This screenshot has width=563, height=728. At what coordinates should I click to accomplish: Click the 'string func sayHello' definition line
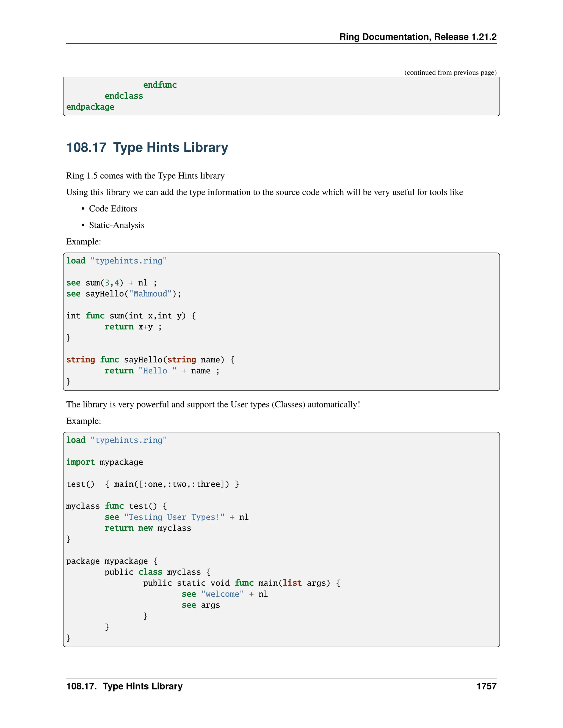point(150,360)
